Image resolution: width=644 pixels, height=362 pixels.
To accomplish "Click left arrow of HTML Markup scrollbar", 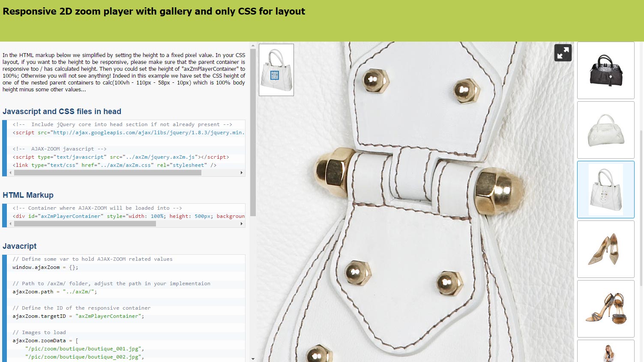I will pos(11,224).
